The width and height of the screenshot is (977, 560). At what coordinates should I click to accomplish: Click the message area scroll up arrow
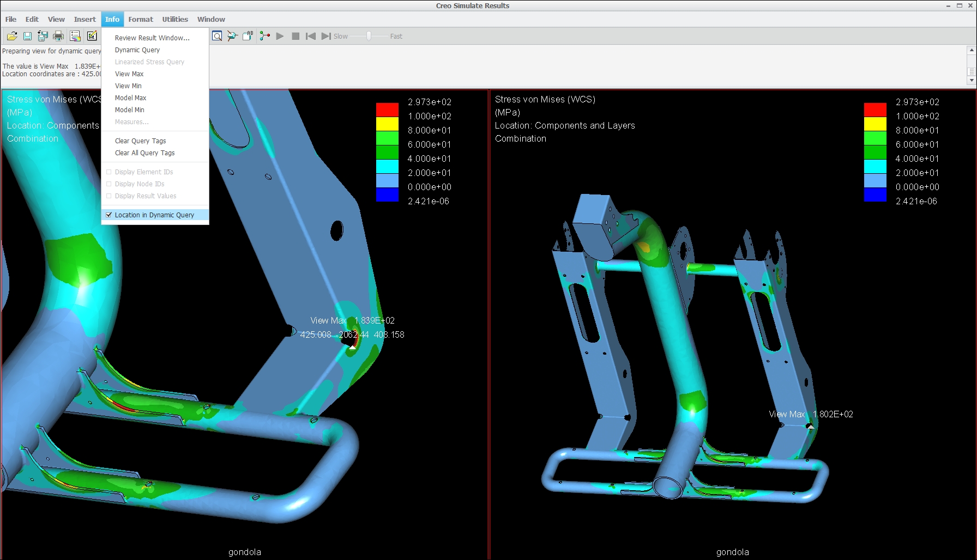point(971,50)
